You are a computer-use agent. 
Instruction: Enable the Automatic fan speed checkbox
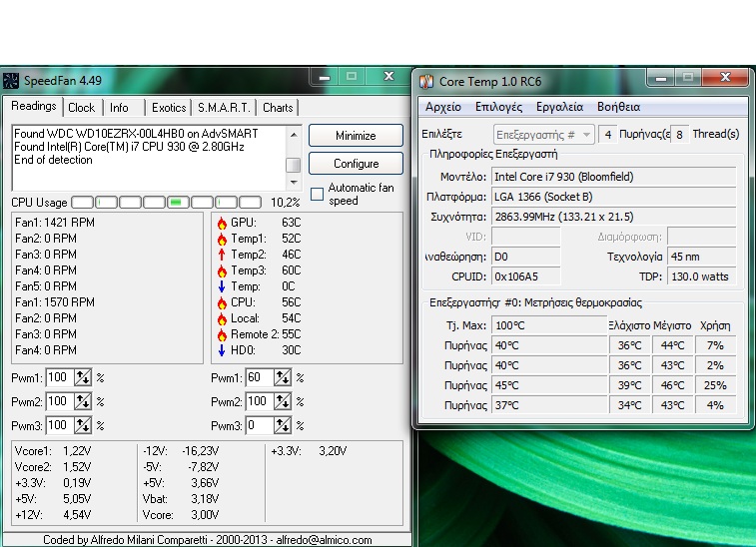point(317,195)
